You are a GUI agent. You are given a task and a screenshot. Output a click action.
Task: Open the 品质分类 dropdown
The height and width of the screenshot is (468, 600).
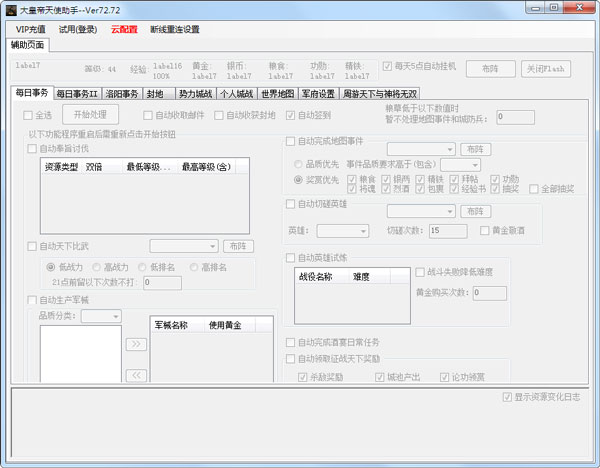point(101,316)
